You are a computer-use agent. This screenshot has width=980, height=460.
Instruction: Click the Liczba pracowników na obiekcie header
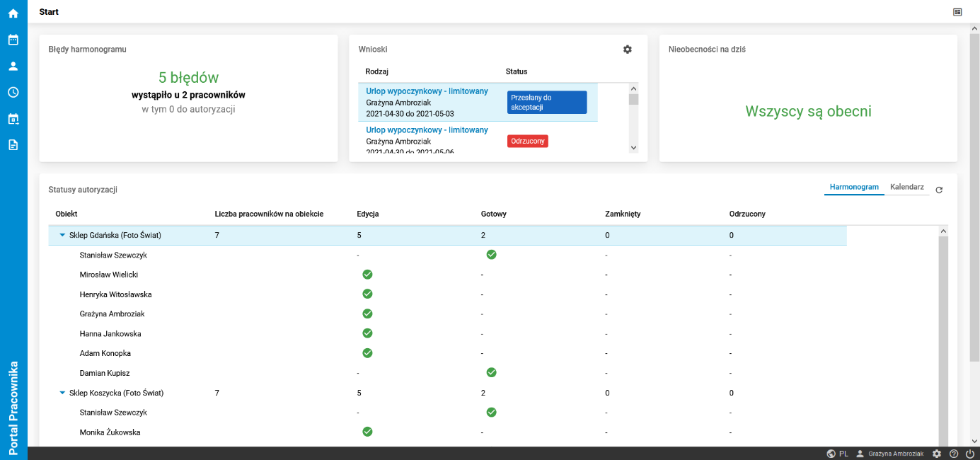click(x=269, y=214)
